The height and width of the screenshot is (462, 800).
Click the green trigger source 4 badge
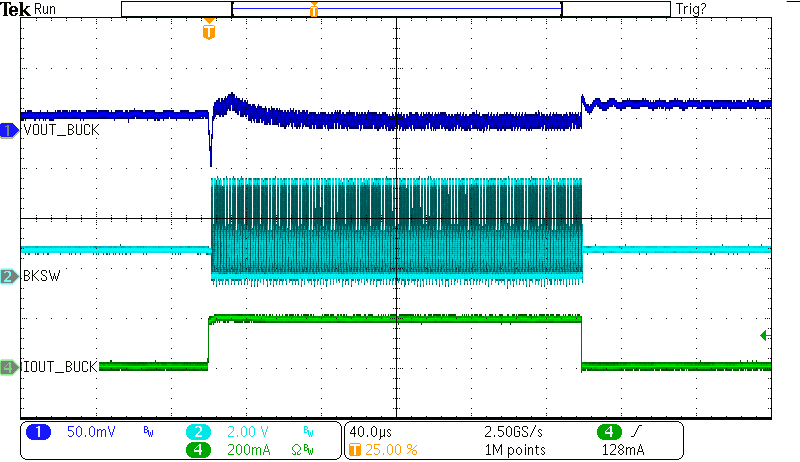click(609, 432)
